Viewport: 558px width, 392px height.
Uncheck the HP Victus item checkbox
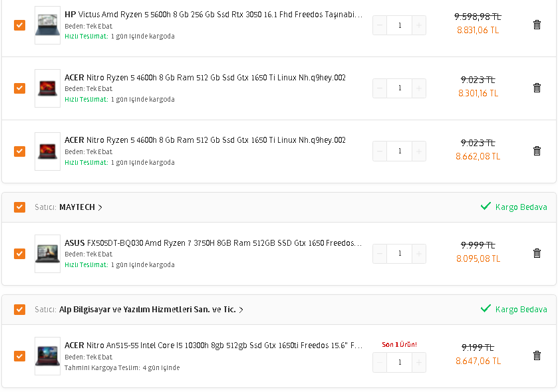point(19,25)
